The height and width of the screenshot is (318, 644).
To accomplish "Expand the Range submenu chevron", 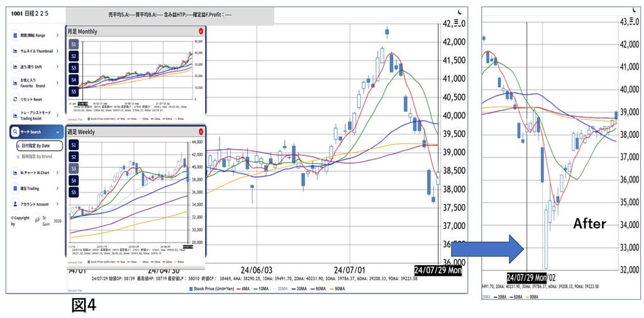I will pyautogui.click(x=57, y=35).
